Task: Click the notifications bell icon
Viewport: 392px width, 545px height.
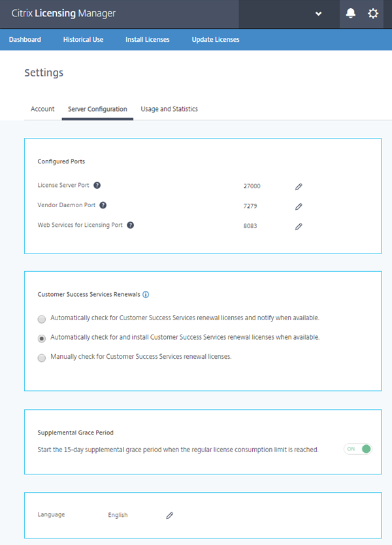Action: [x=351, y=14]
